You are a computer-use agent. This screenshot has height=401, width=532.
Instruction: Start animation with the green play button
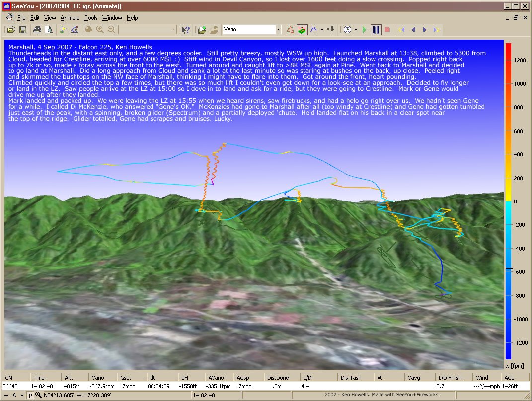(365, 30)
